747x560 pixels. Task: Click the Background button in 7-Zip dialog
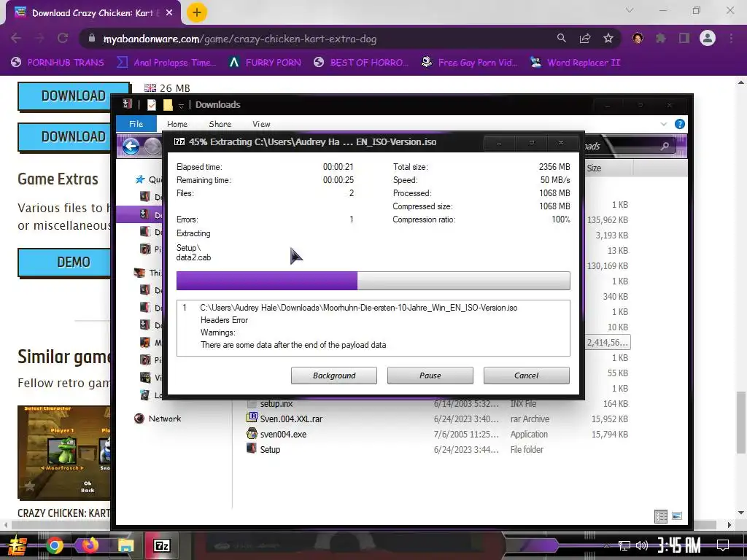click(x=334, y=376)
